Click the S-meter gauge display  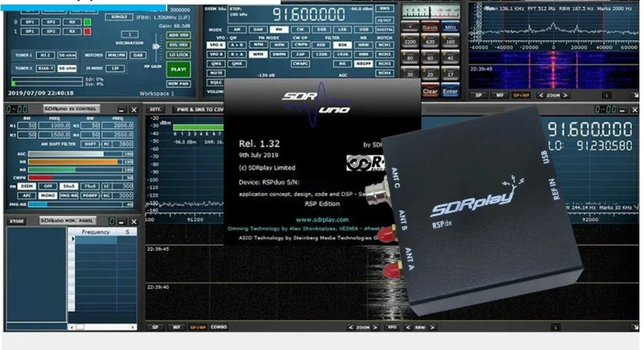[x=430, y=12]
